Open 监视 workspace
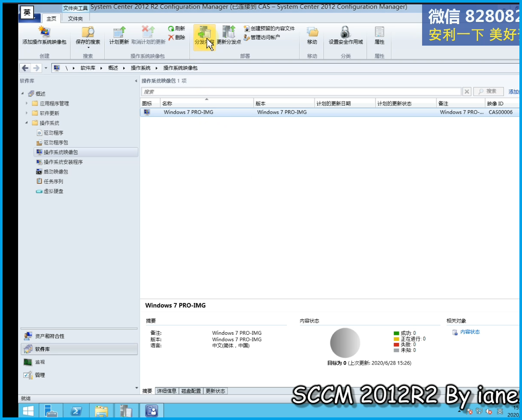522x420 pixels. 79,362
